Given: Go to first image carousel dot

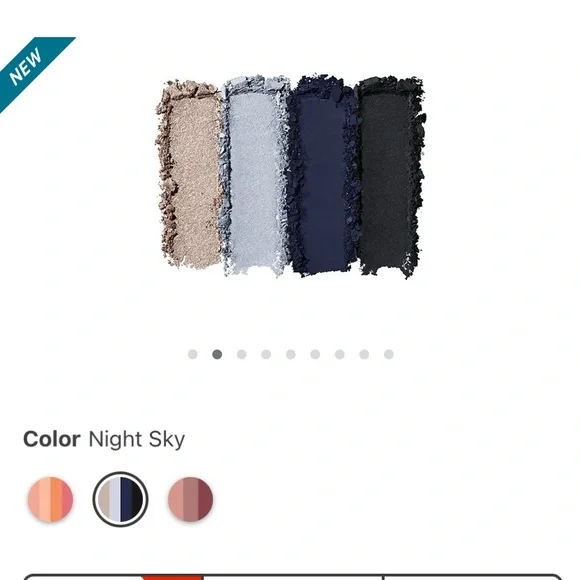Looking at the screenshot, I should [192, 354].
